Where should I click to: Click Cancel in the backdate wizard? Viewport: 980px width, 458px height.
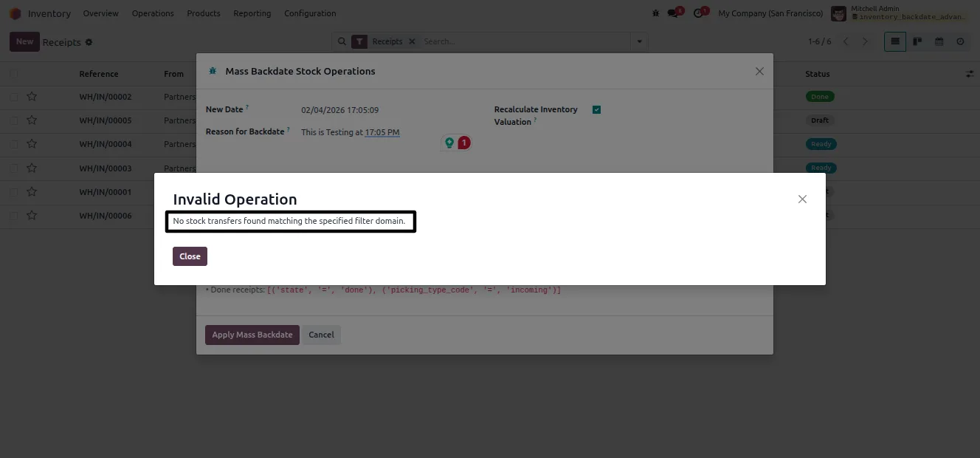321,335
